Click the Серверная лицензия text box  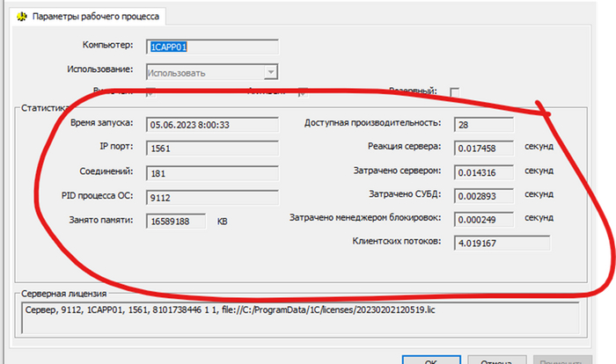300,317
